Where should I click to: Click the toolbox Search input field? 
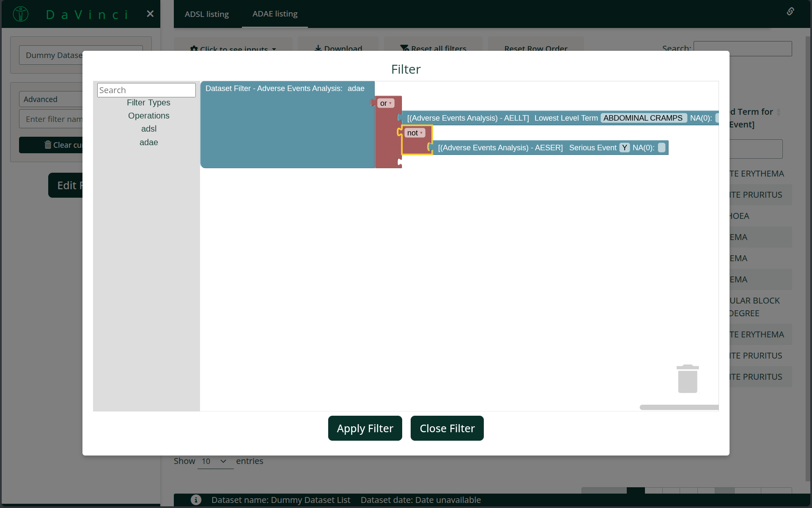point(146,90)
